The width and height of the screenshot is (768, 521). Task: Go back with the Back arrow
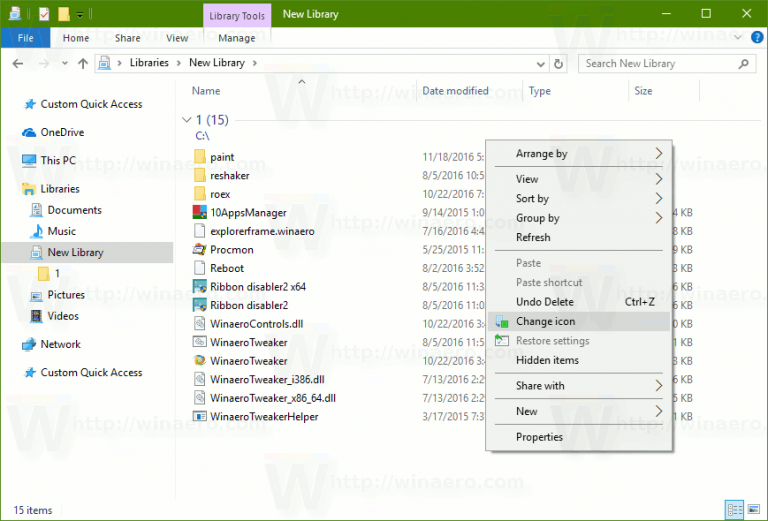coord(18,64)
